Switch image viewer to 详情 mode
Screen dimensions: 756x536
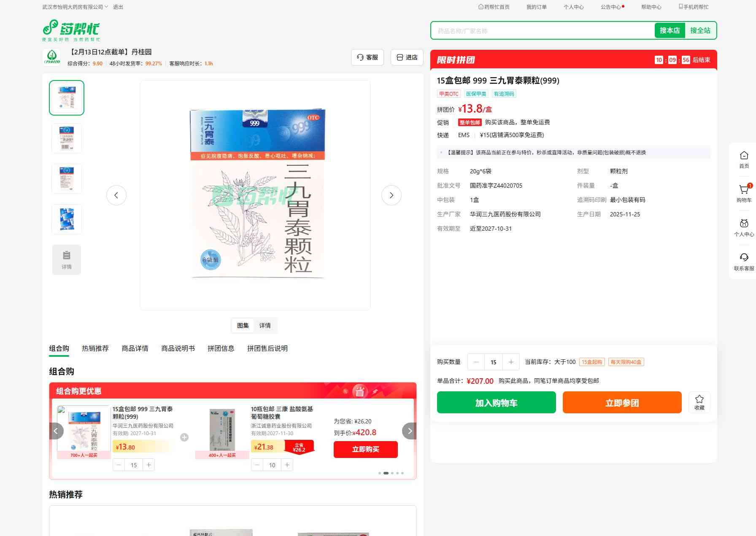[x=265, y=326]
